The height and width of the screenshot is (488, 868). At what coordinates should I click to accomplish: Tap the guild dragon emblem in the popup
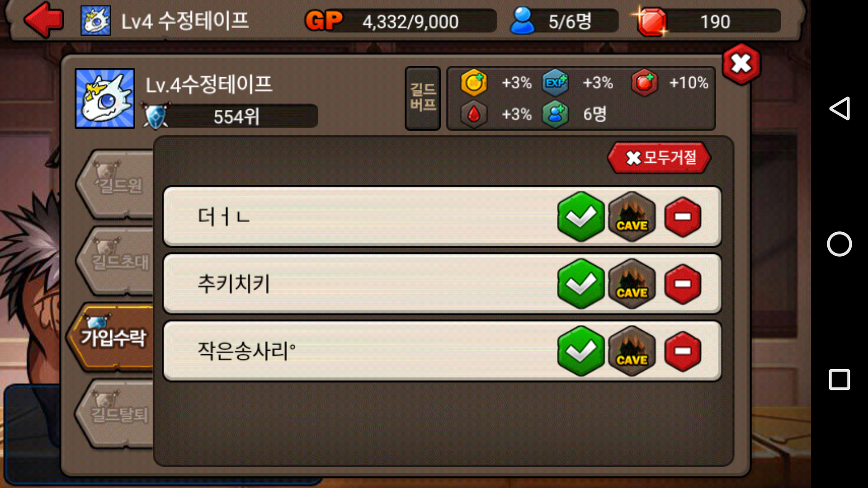point(105,98)
